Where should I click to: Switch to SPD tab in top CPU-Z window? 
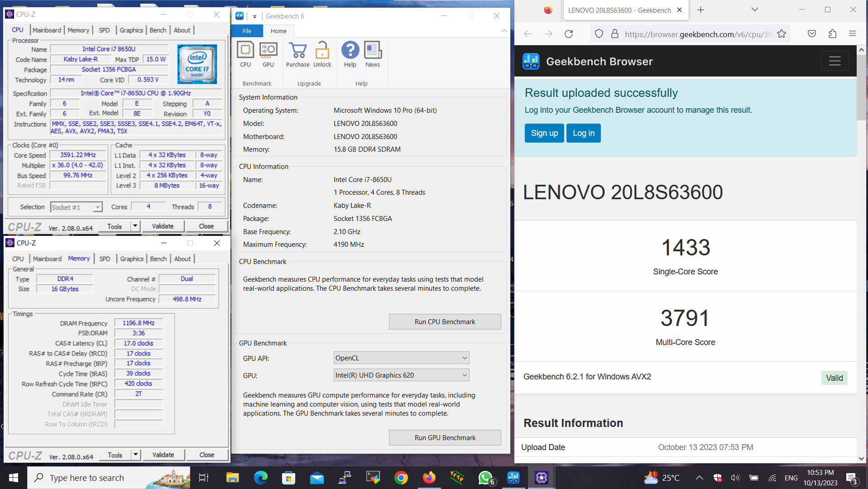tap(104, 30)
